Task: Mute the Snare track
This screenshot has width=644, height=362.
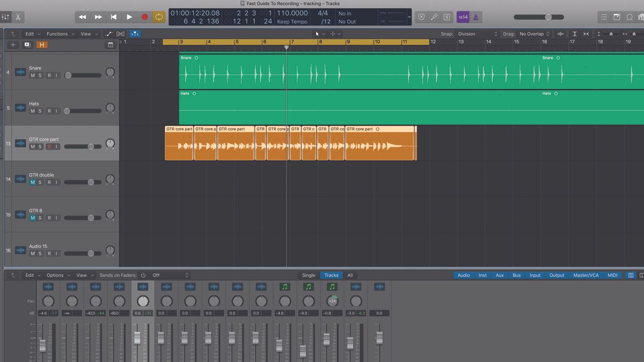Action: [x=32, y=75]
